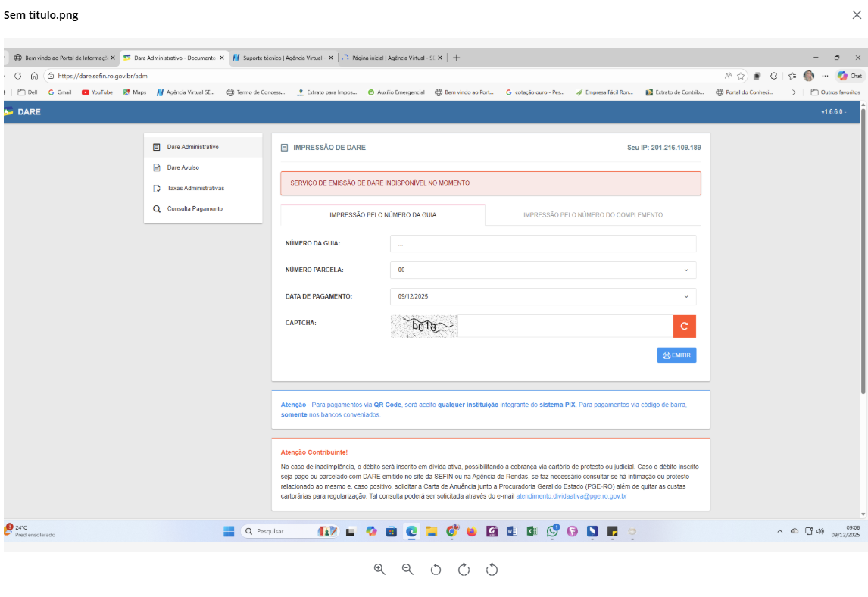Open Consulta Pagamento search icon in sidebar
The width and height of the screenshot is (868, 597).
[x=157, y=208]
